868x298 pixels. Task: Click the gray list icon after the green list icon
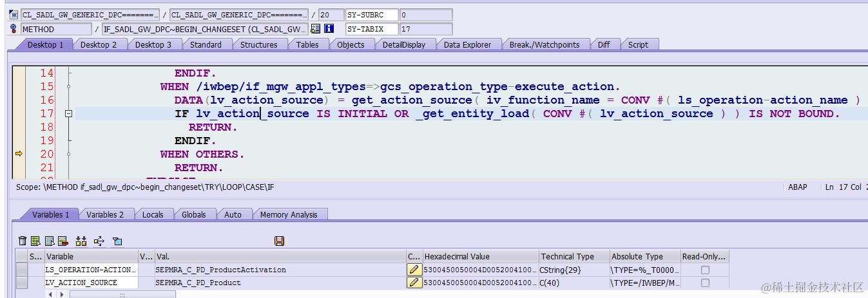click(49, 241)
